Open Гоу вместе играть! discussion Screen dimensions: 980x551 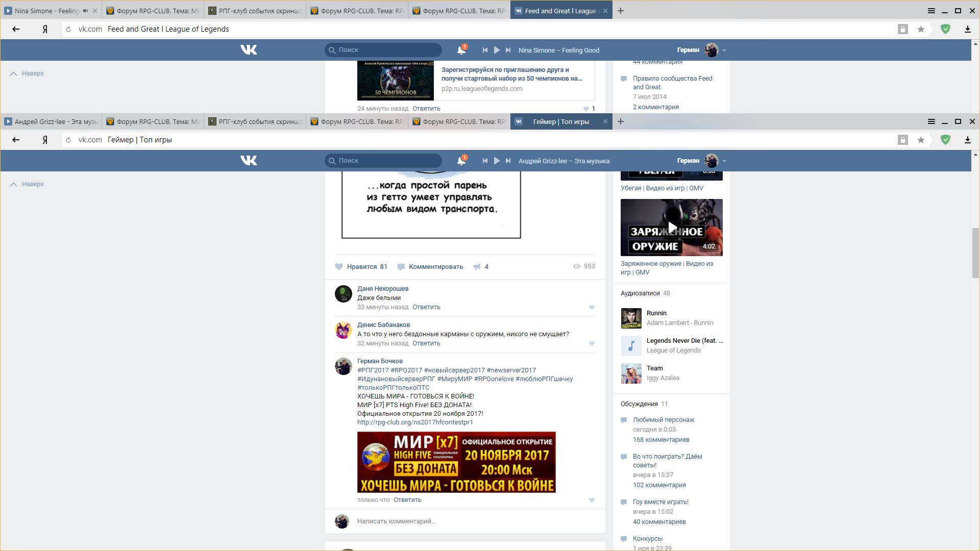coord(660,502)
